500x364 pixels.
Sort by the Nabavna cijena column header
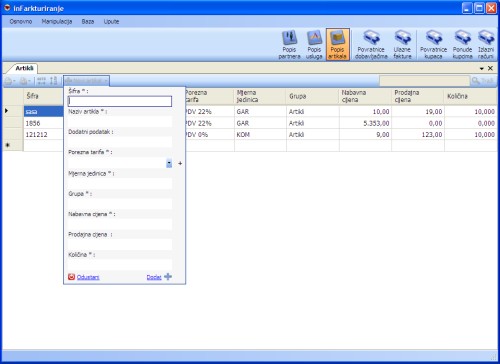(365, 96)
